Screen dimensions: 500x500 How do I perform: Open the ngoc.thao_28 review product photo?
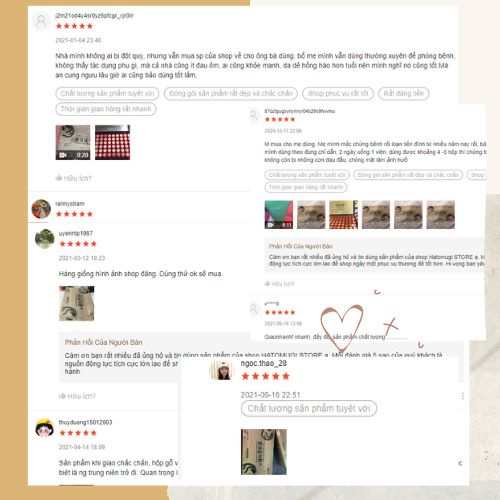264,452
